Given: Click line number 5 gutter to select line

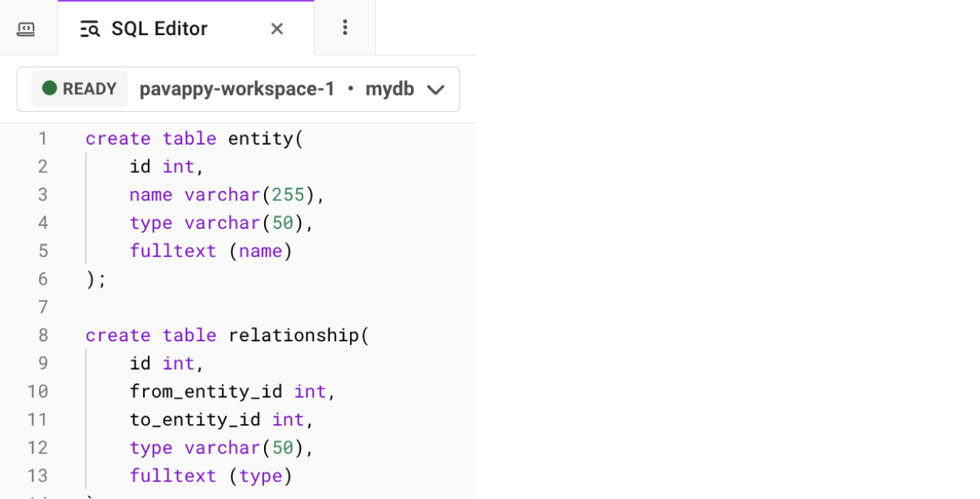Looking at the screenshot, I should coord(43,250).
